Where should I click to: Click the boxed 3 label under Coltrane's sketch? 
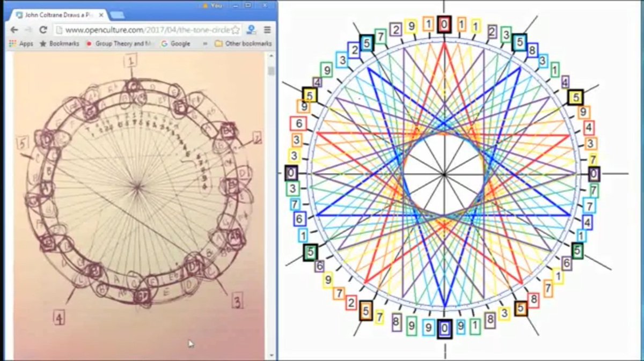[237, 301]
